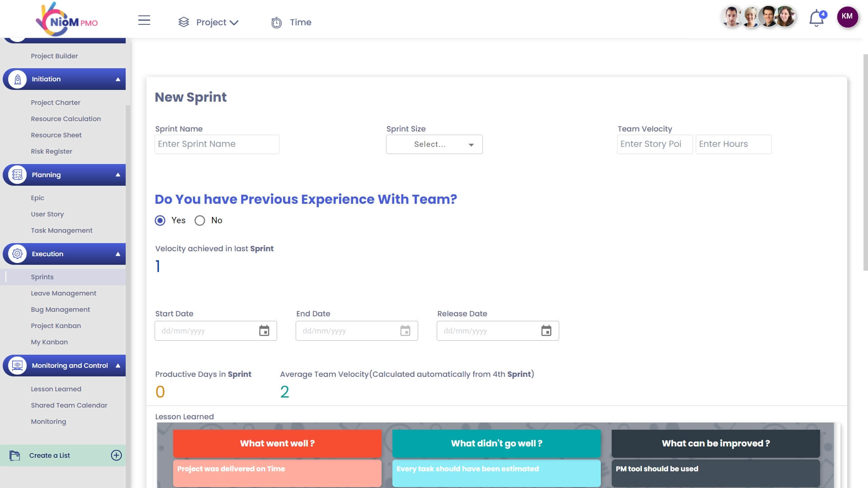868x488 pixels.
Task: Collapse the Monitoring and Control section
Action: 118,366
